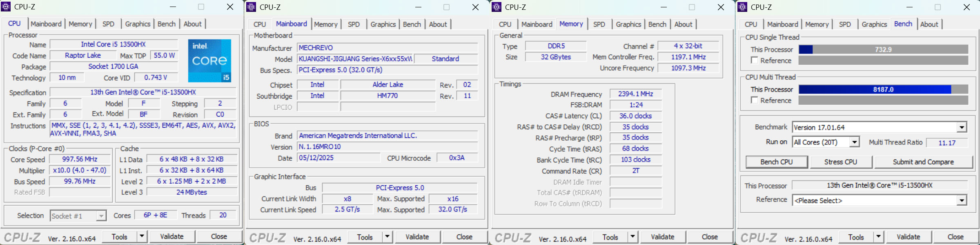This screenshot has width=980, height=245.
Task: Switch to Memory tab in the CPU window
Action: coord(80,24)
